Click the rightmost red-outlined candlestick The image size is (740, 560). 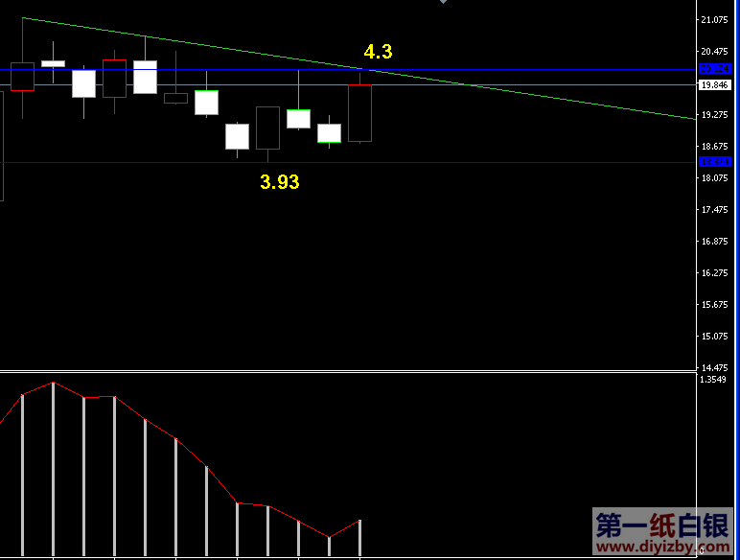click(x=359, y=113)
